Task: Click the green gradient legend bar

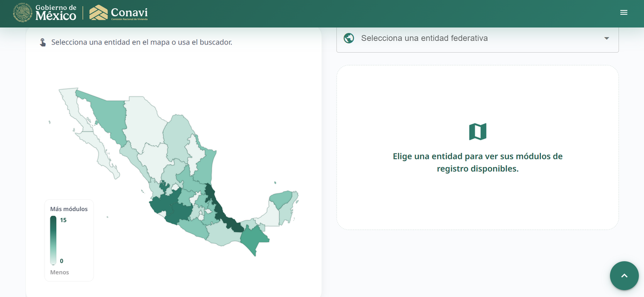Action: click(x=53, y=240)
